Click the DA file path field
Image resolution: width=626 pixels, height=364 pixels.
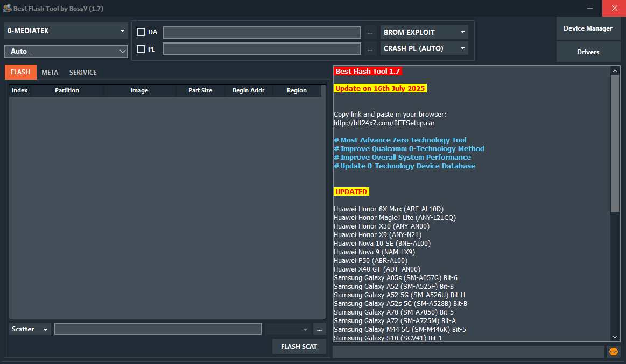[262, 32]
